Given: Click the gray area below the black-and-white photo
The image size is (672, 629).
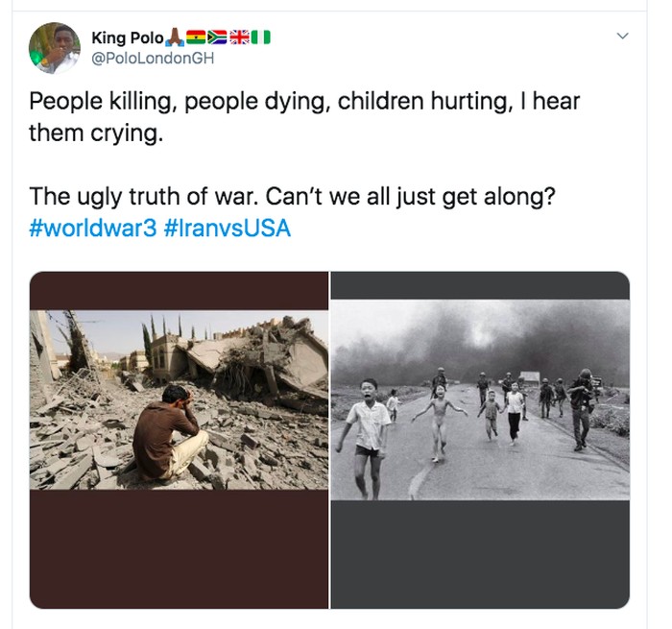Looking at the screenshot, I should (480, 552).
